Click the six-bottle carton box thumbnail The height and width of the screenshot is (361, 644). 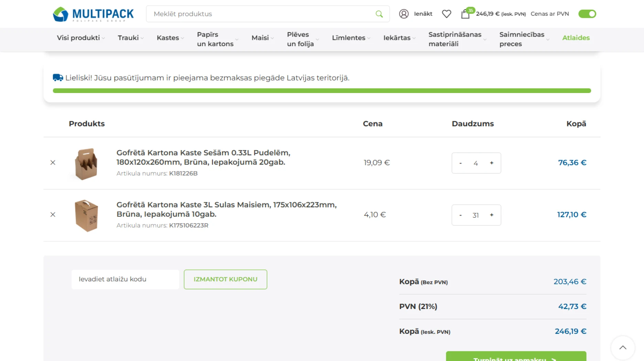[x=86, y=164]
